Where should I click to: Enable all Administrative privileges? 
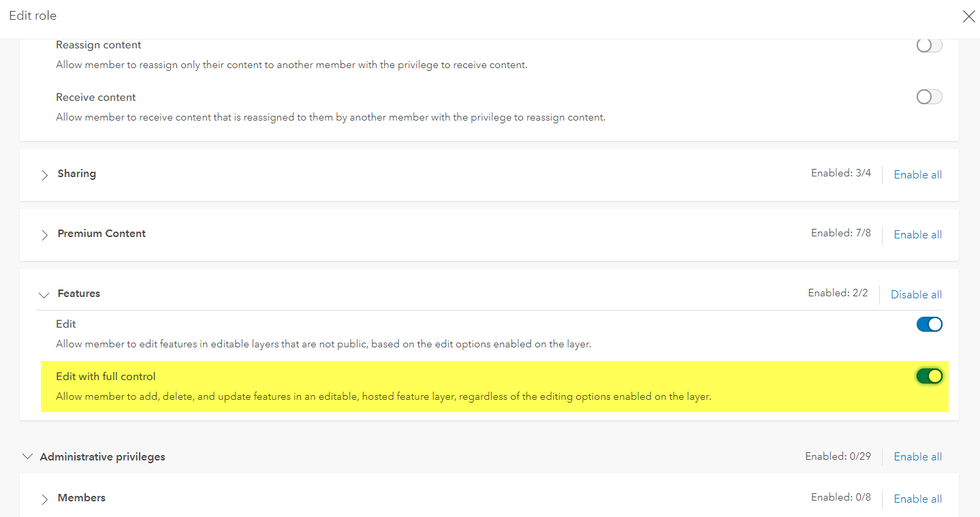[x=917, y=457]
